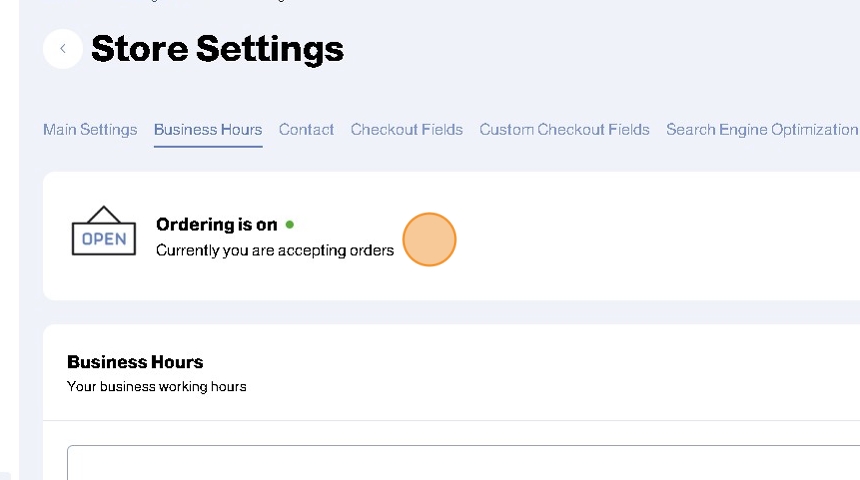This screenshot has width=860, height=480.
Task: Click empty area of the ordering status card
Action: [x=650, y=237]
